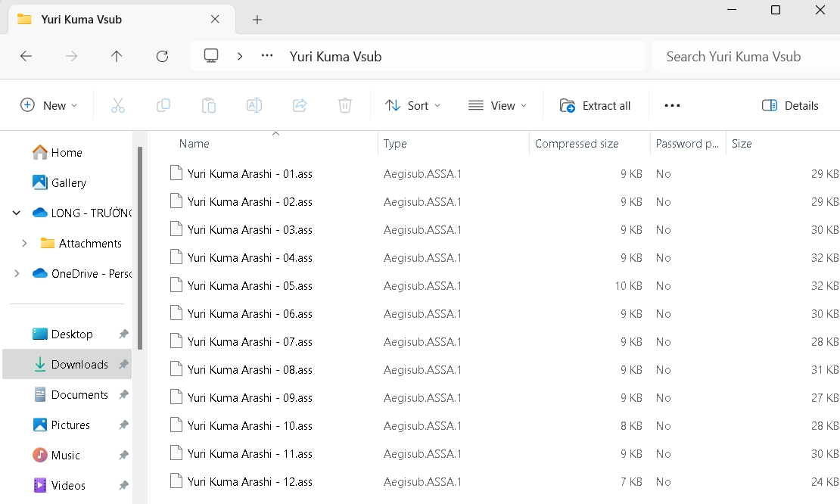Open the Sort dropdown menu
Viewport: 840px width, 504px height.
click(413, 105)
